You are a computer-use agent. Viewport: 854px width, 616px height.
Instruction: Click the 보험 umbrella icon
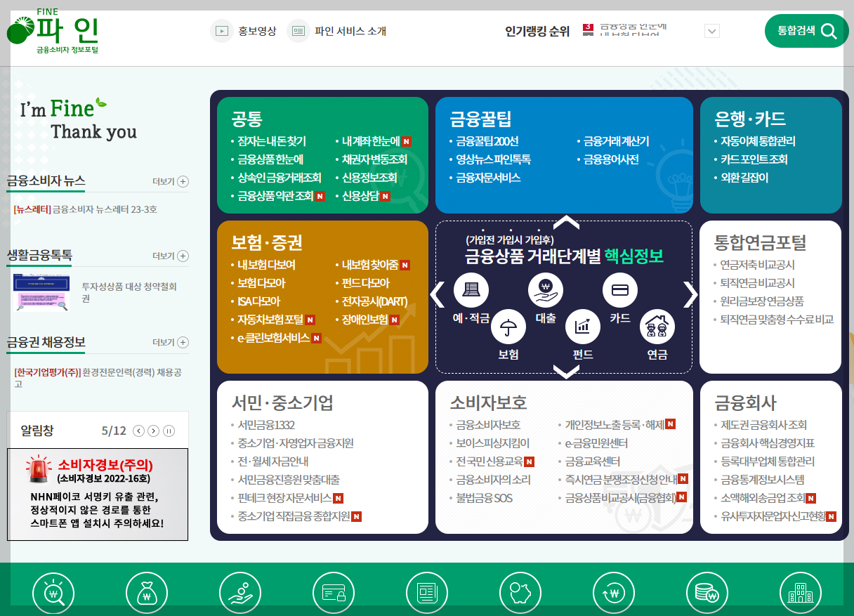click(x=508, y=327)
